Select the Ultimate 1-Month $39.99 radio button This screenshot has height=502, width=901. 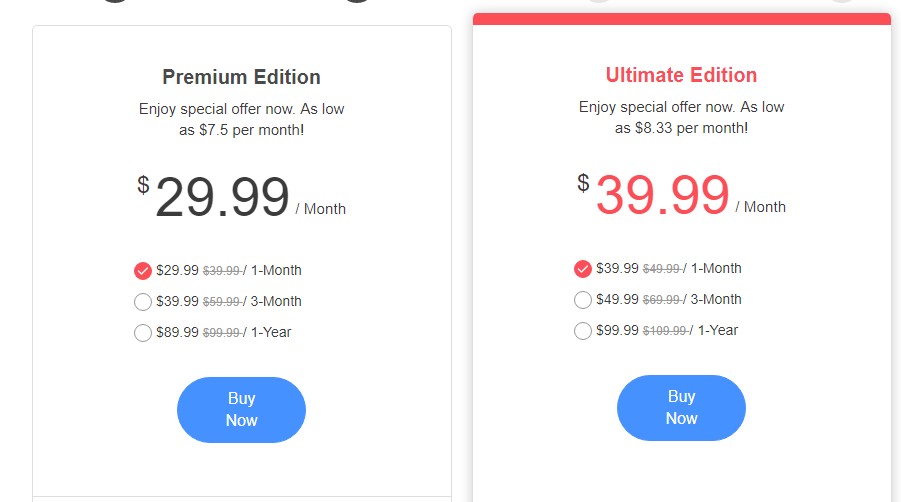coord(583,269)
